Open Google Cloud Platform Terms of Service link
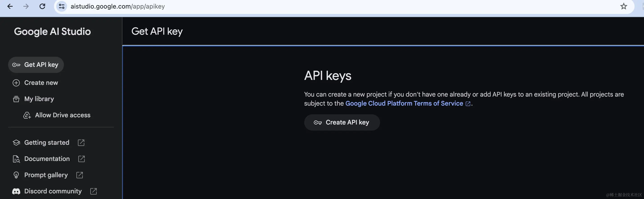Viewport: 644px width, 199px height. (404, 104)
